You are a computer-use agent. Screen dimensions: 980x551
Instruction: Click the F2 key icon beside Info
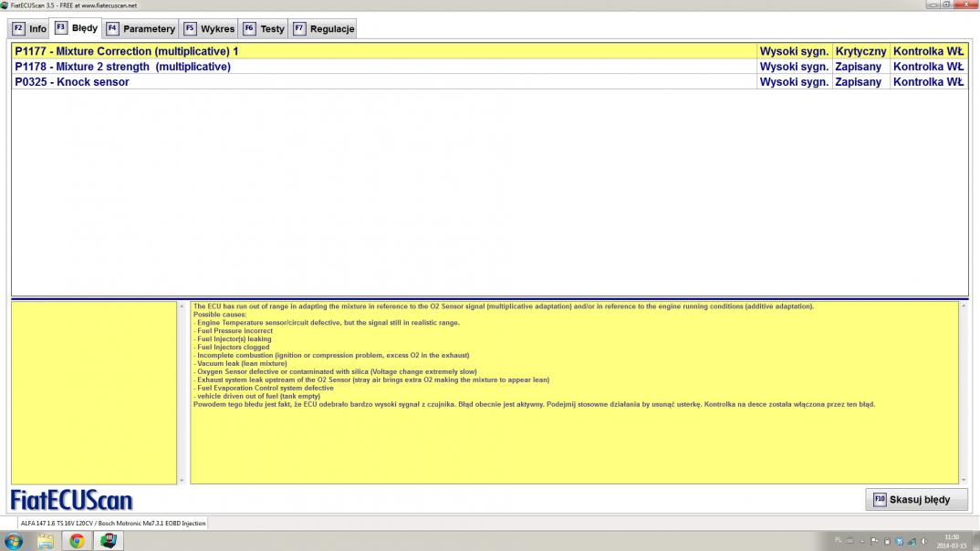click(18, 28)
